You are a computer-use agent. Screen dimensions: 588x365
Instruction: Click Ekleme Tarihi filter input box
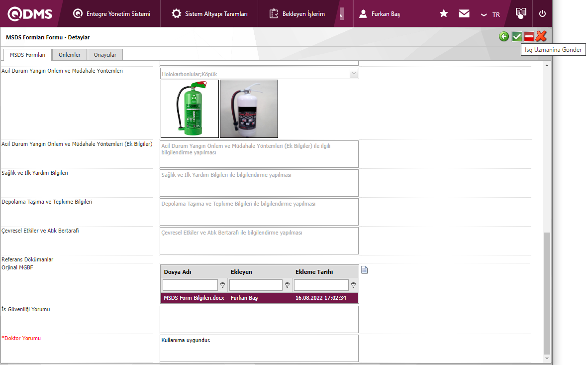point(321,285)
